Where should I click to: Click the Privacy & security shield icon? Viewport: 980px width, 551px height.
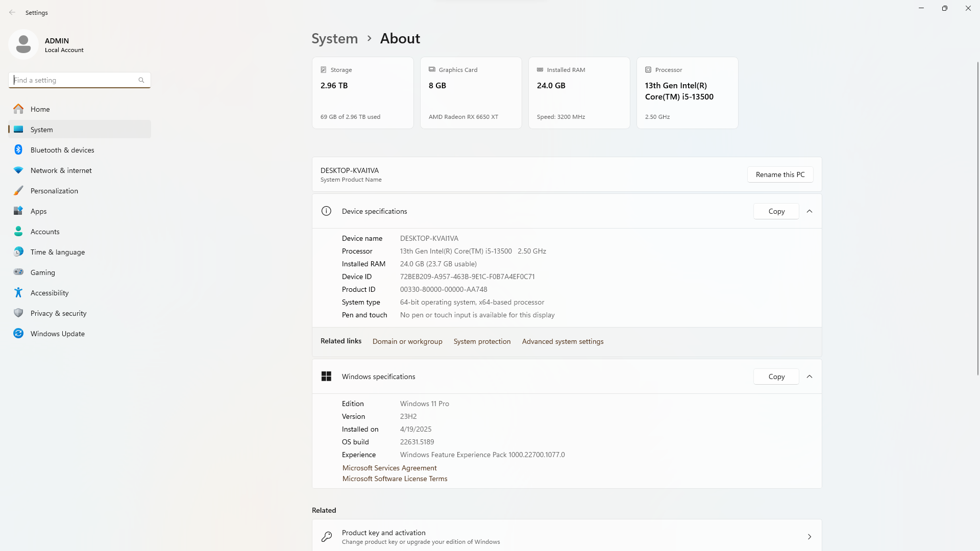(18, 313)
